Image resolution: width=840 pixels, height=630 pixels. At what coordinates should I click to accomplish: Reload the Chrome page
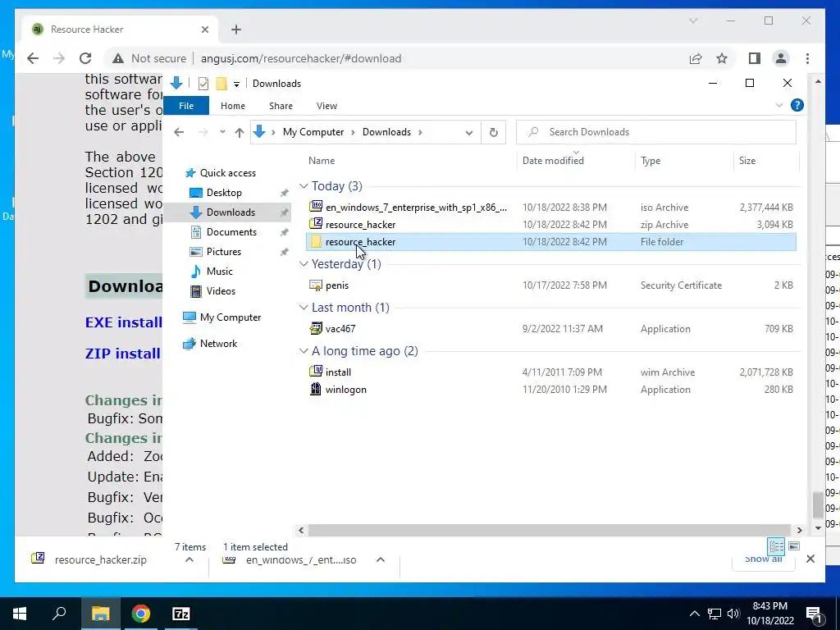pos(85,58)
